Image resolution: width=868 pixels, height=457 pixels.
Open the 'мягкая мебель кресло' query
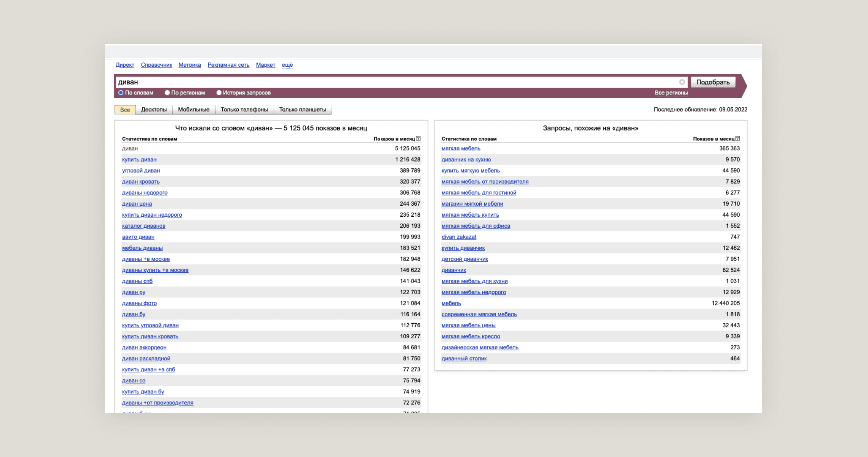[471, 336]
